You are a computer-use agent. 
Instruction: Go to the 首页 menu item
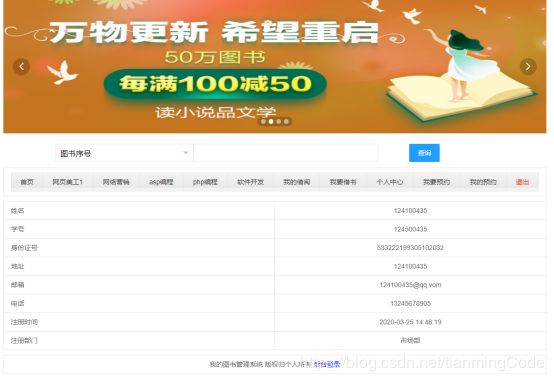[27, 182]
